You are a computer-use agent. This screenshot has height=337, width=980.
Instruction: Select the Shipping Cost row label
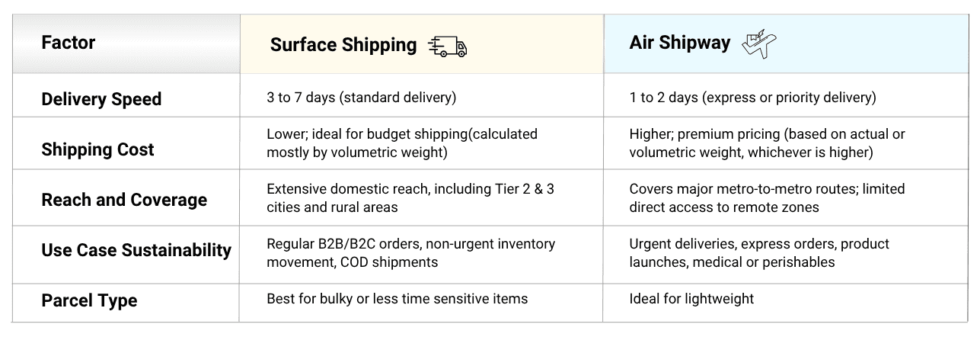click(x=97, y=149)
